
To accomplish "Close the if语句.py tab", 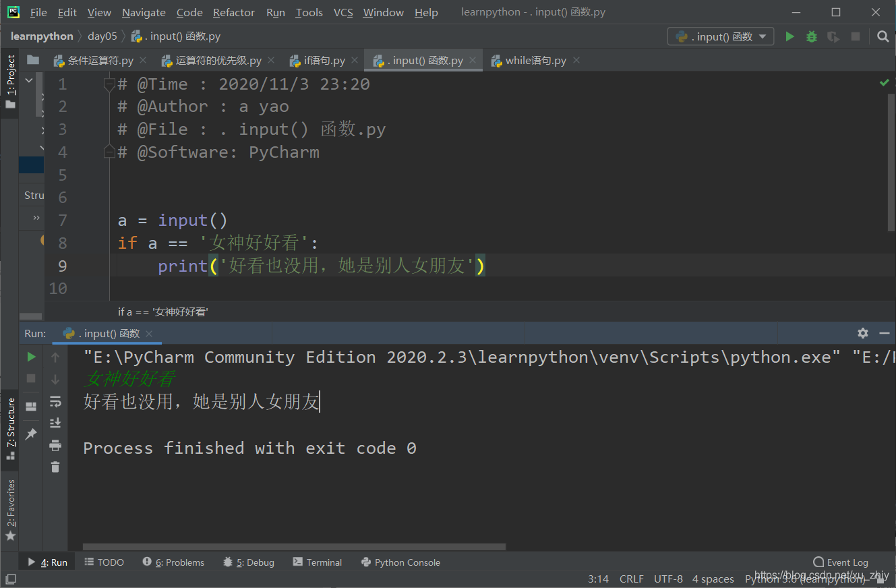I will 355,60.
